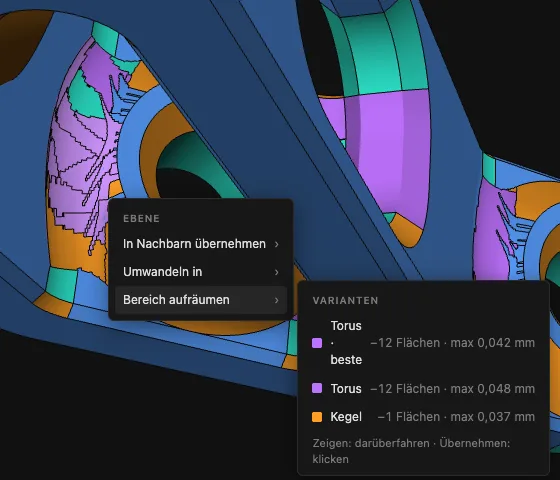Click '−1 Flächen · max 0,037 mm' text
This screenshot has height=480, width=560.
(456, 417)
